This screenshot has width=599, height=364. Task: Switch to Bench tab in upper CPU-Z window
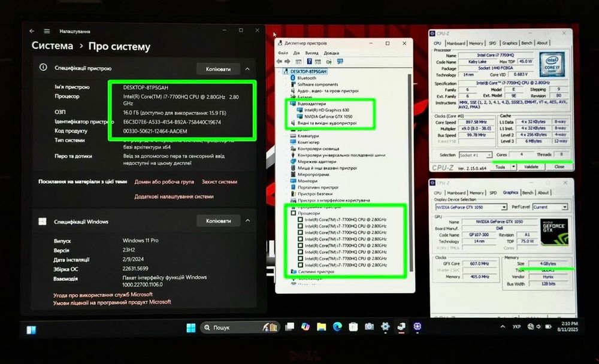pos(527,43)
